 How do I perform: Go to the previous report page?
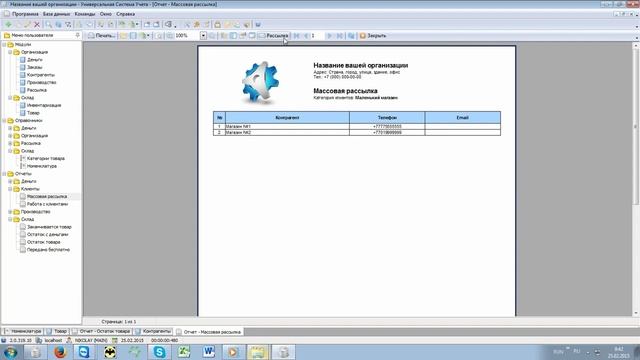click(x=306, y=36)
